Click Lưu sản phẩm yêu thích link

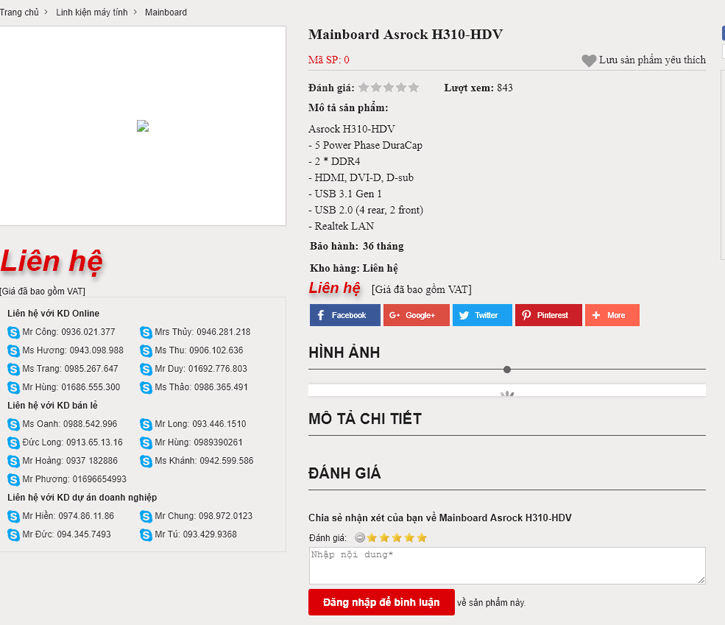[x=652, y=60]
